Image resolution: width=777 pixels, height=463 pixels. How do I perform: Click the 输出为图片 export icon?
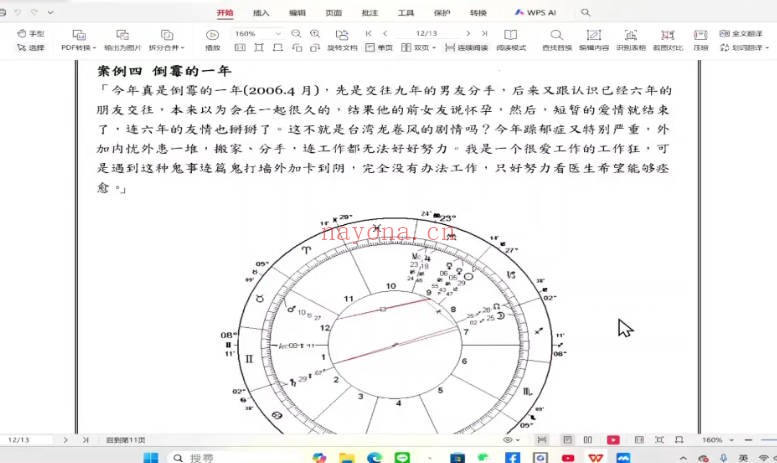tap(122, 35)
